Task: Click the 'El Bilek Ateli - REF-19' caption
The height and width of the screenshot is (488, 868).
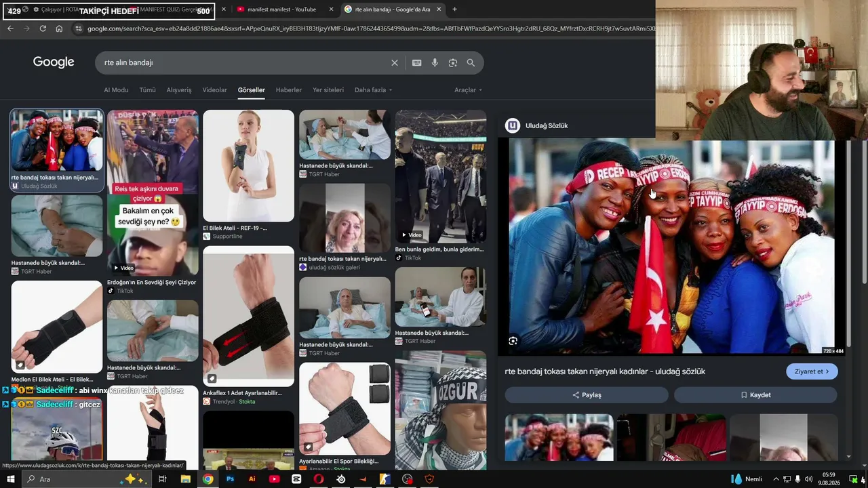Action: (x=235, y=228)
